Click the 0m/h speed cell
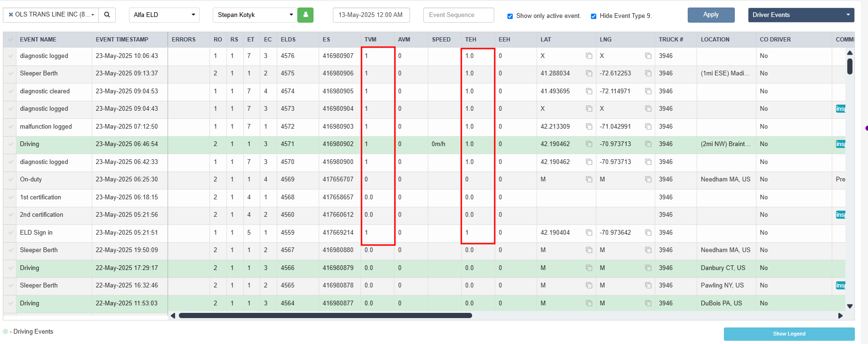The image size is (868, 344). tap(438, 144)
